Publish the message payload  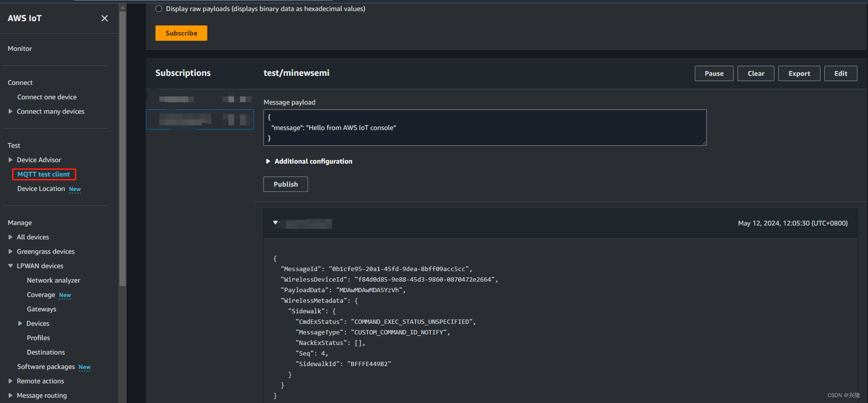(285, 184)
